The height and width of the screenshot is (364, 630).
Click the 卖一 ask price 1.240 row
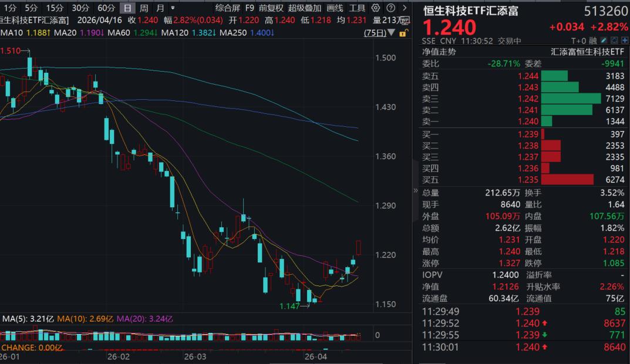527,122
